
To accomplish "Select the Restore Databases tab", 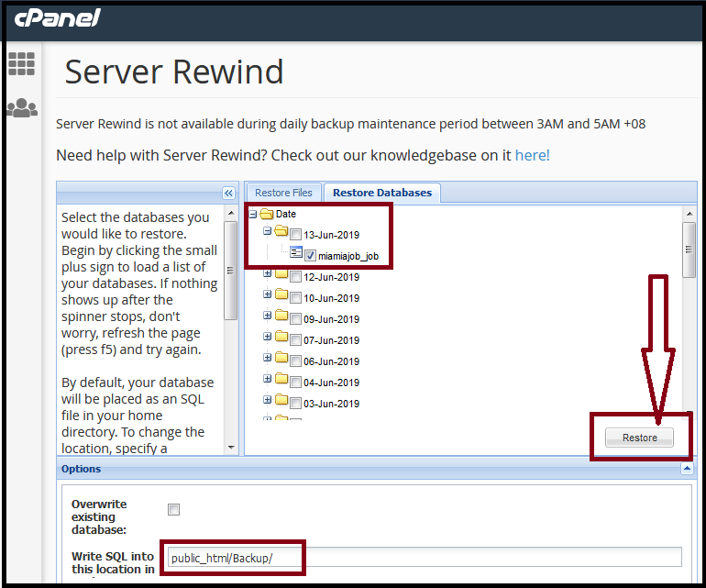I will coord(381,193).
